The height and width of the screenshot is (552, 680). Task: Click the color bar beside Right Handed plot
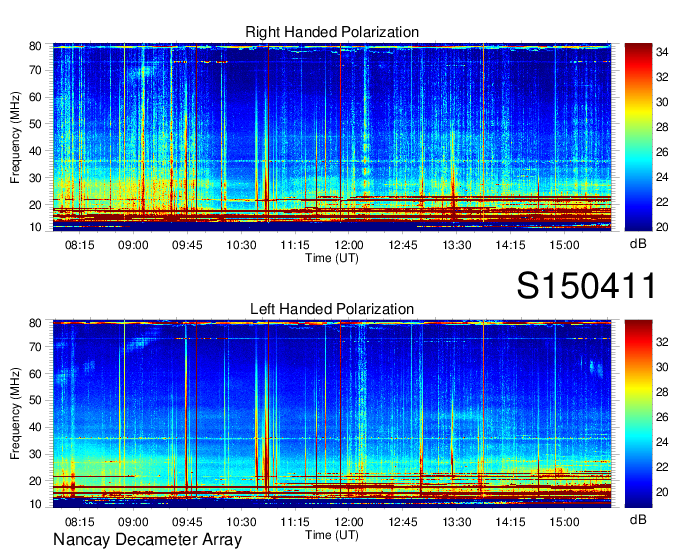(638, 137)
